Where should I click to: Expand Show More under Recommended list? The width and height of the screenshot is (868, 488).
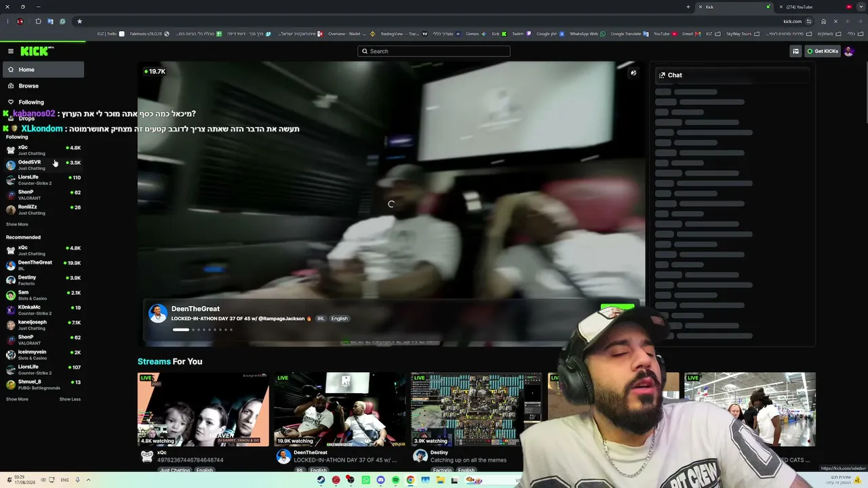[17, 399]
